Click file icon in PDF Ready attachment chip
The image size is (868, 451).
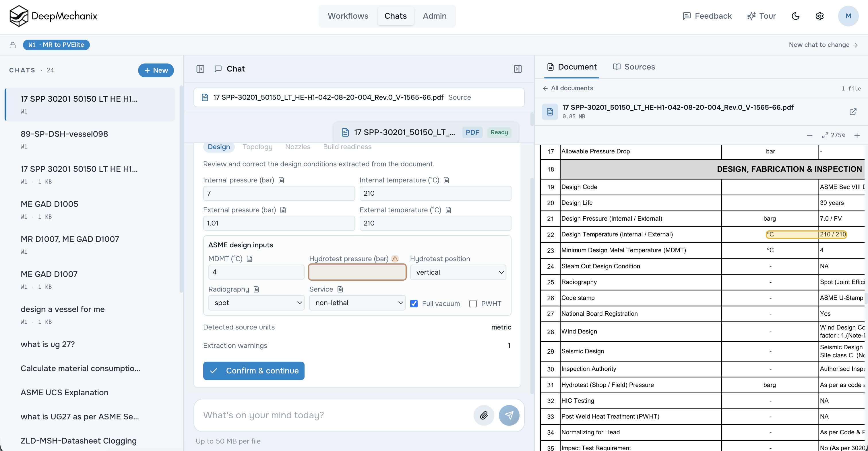(345, 132)
